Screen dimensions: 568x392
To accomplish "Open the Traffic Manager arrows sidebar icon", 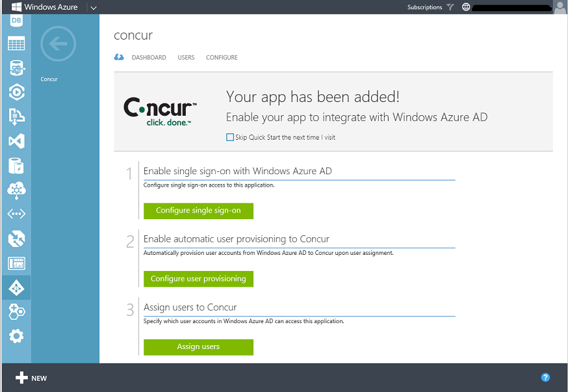I will click(x=16, y=239).
